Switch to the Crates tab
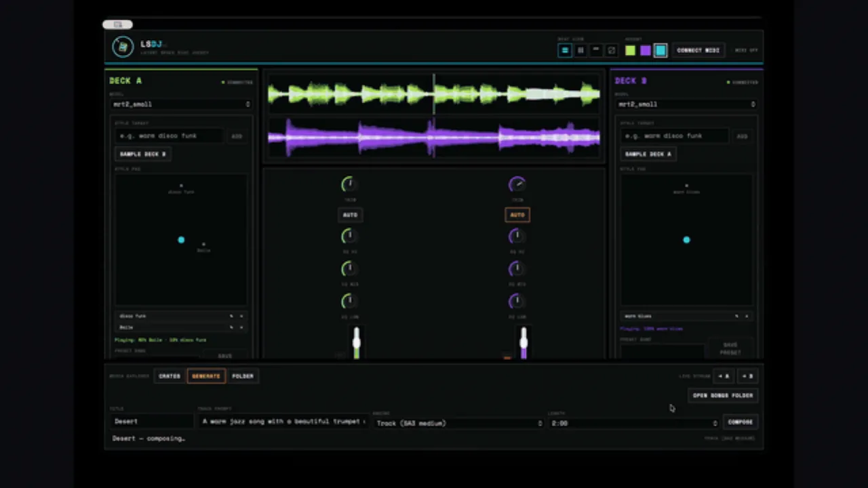Screen dimensions: 868x488 [x=170, y=376]
